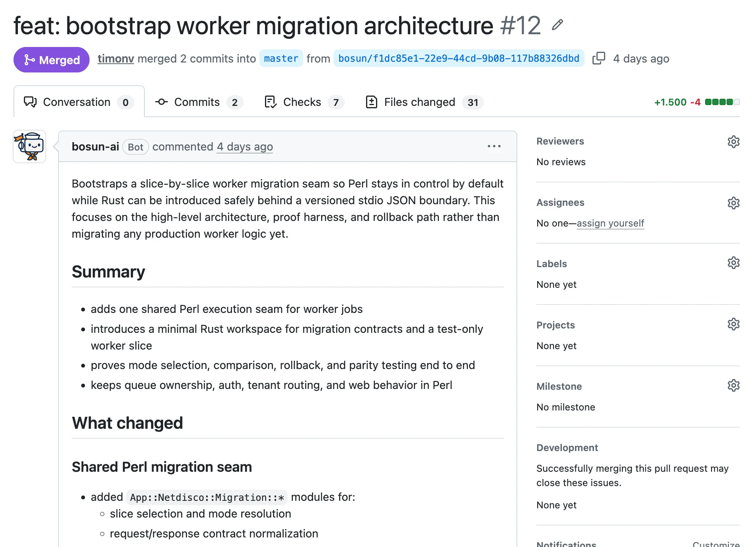Screen dimensions: 756x547
Task: Click the Labels heading
Action: pos(551,264)
